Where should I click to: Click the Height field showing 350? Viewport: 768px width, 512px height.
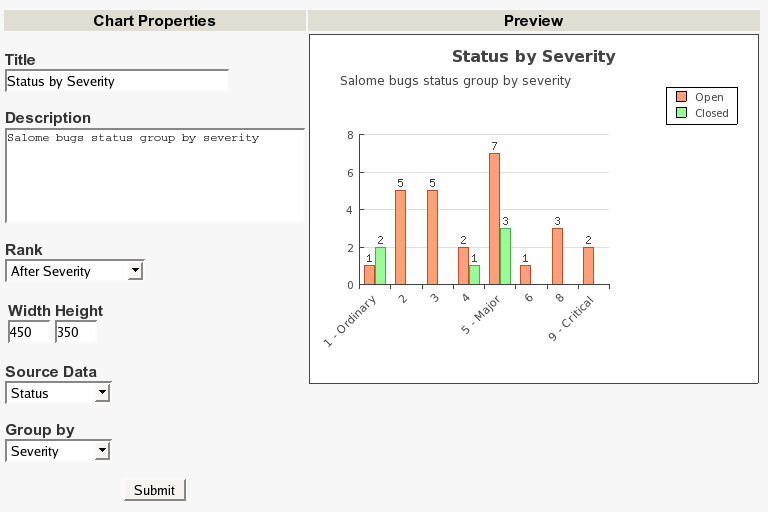coord(76,332)
